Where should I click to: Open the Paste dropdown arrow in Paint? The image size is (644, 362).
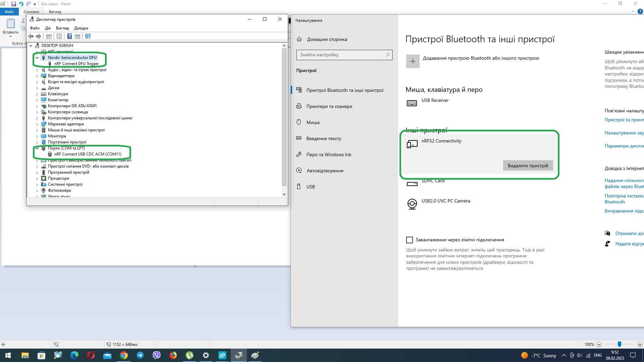coord(10,36)
